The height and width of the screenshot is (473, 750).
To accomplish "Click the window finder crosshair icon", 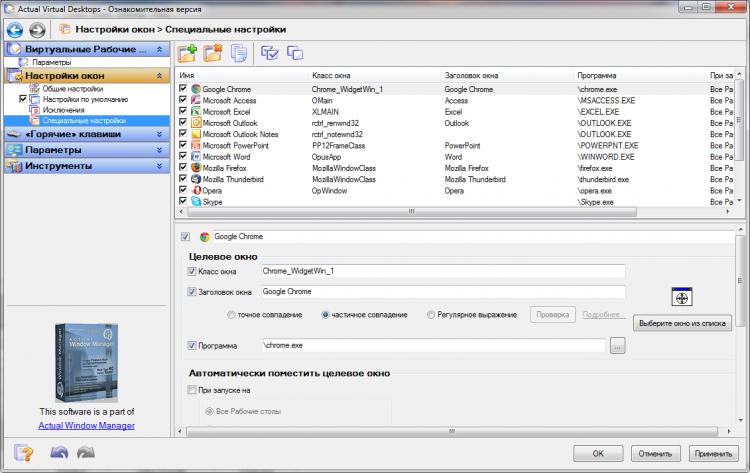I will [682, 297].
